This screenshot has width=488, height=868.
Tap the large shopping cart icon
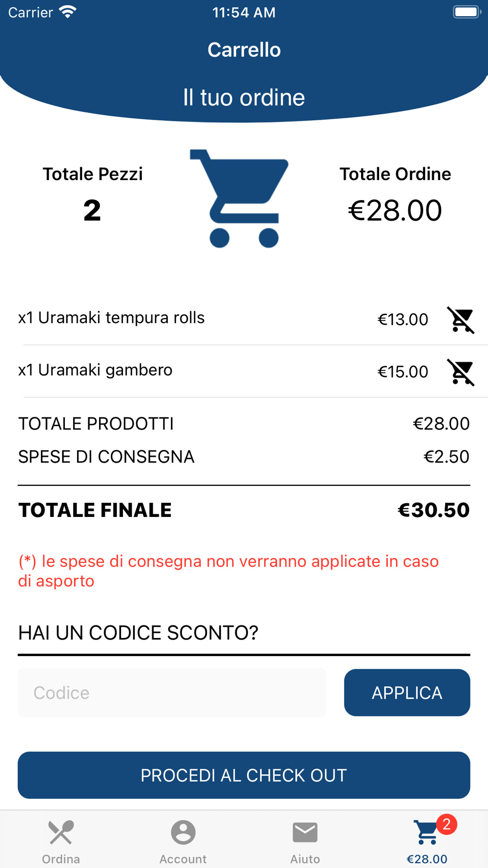pyautogui.click(x=239, y=198)
